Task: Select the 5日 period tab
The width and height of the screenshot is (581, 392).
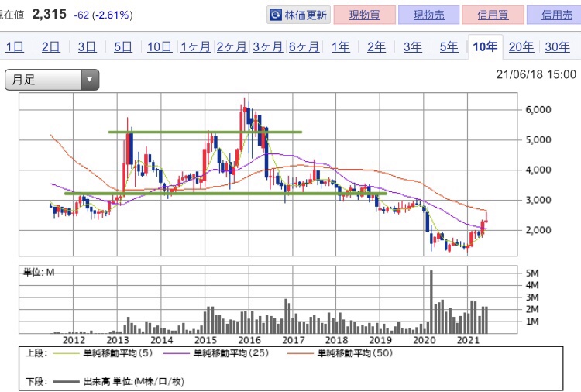Action: click(x=122, y=47)
